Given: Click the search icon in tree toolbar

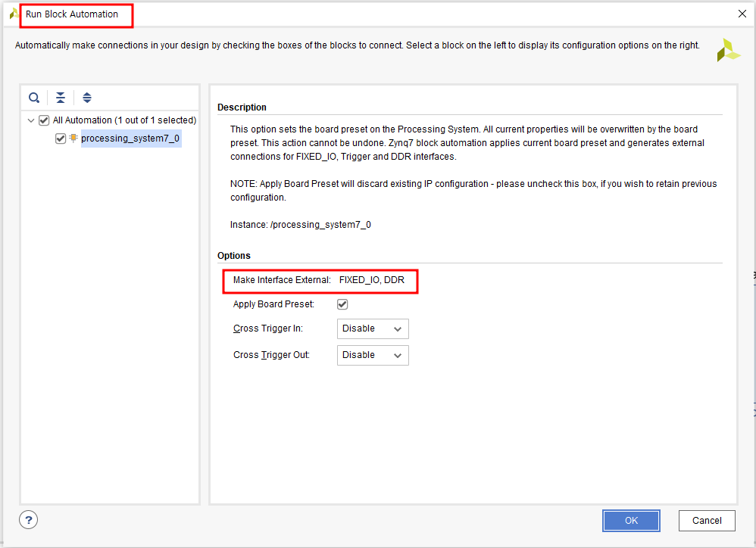Looking at the screenshot, I should pyautogui.click(x=34, y=98).
